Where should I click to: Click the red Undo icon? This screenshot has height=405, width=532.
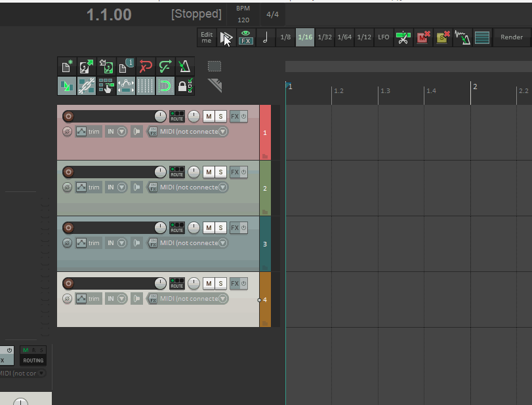146,67
